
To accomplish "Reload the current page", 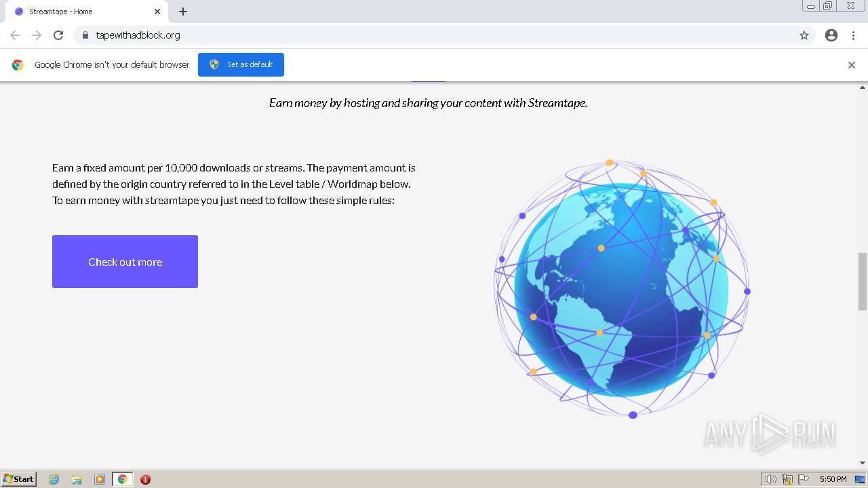I will click(x=58, y=35).
